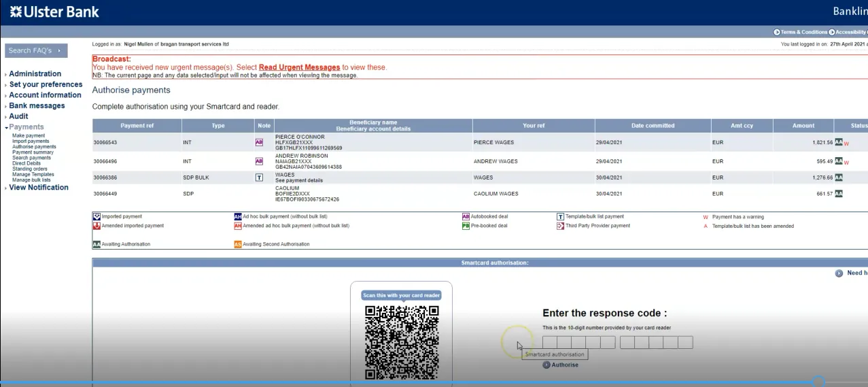Click AA status icon for payment 30066386
The image size is (868, 387).
(839, 178)
